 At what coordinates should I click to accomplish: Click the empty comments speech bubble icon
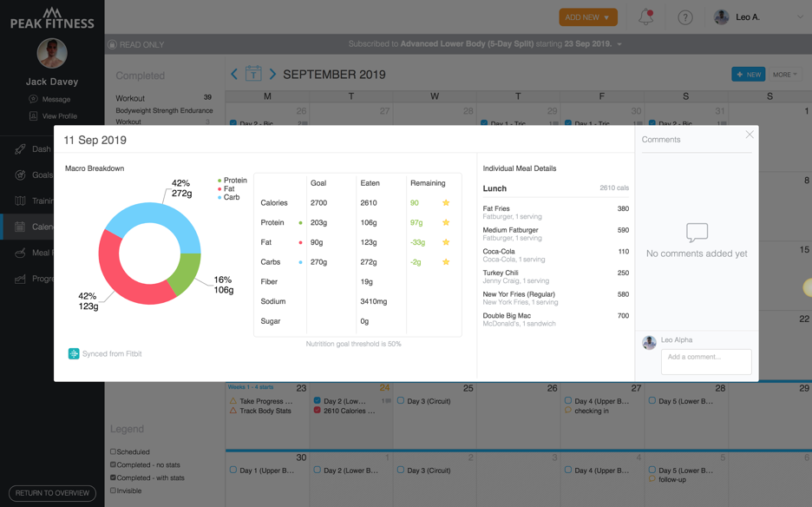[697, 233]
